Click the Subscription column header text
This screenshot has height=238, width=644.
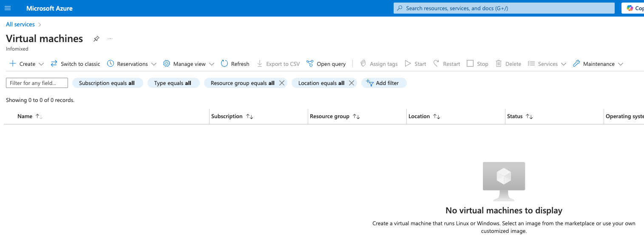click(x=227, y=116)
